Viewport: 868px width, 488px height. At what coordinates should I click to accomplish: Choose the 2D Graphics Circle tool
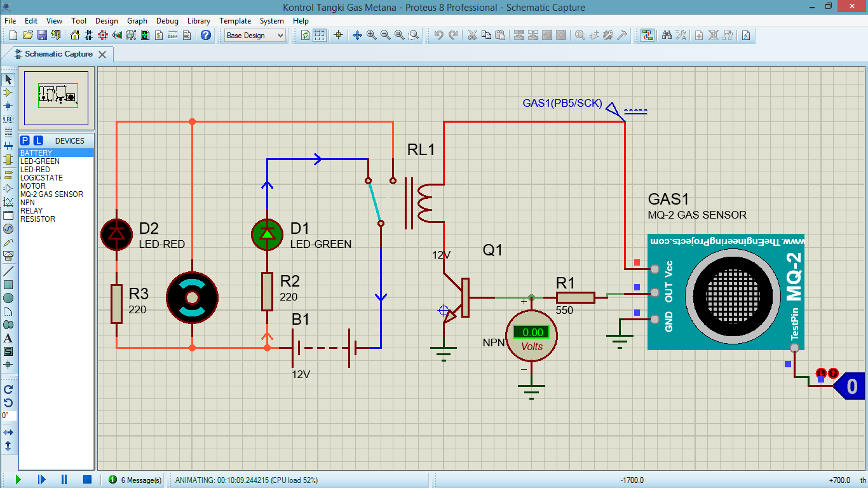8,297
